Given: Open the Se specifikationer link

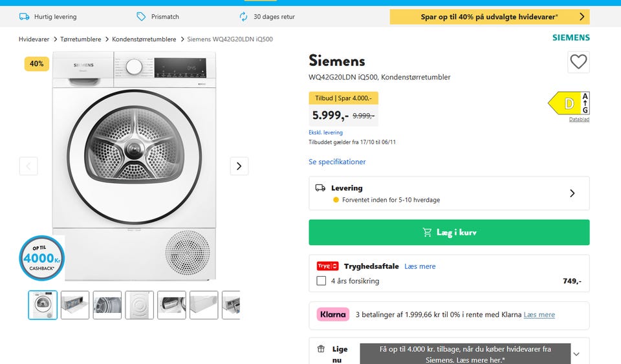Looking at the screenshot, I should coord(337,162).
